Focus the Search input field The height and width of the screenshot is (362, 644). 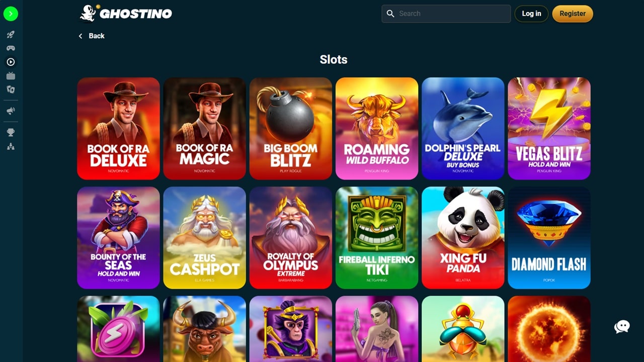click(446, 14)
